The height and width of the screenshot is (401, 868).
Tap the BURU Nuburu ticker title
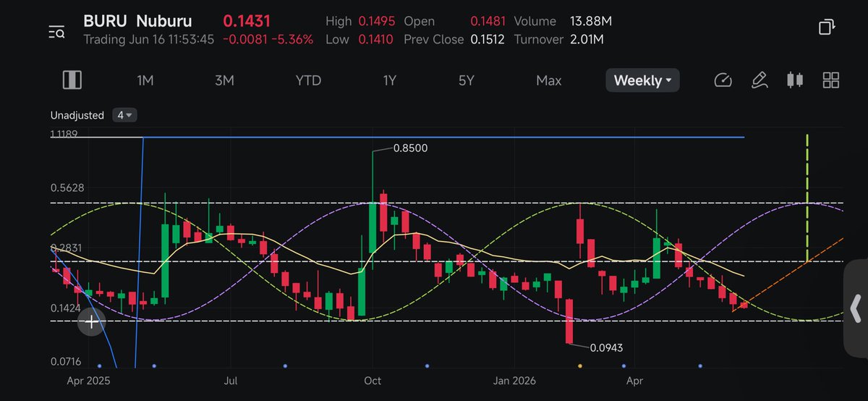(137, 21)
